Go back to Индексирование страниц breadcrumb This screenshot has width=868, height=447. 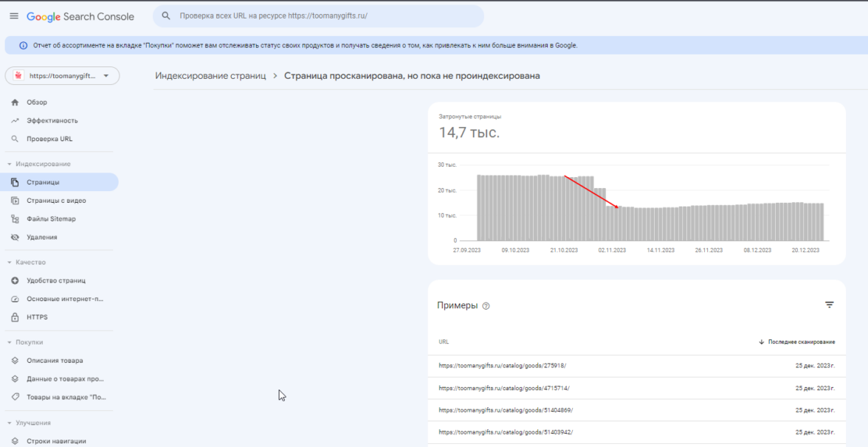pos(210,76)
